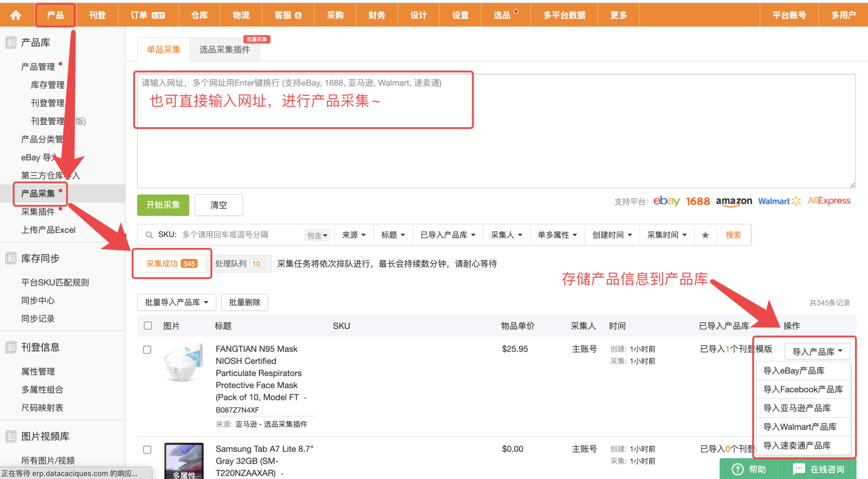Choose 导入速卖通产品库 from the dropdown
The height and width of the screenshot is (479, 868).
[803, 446]
